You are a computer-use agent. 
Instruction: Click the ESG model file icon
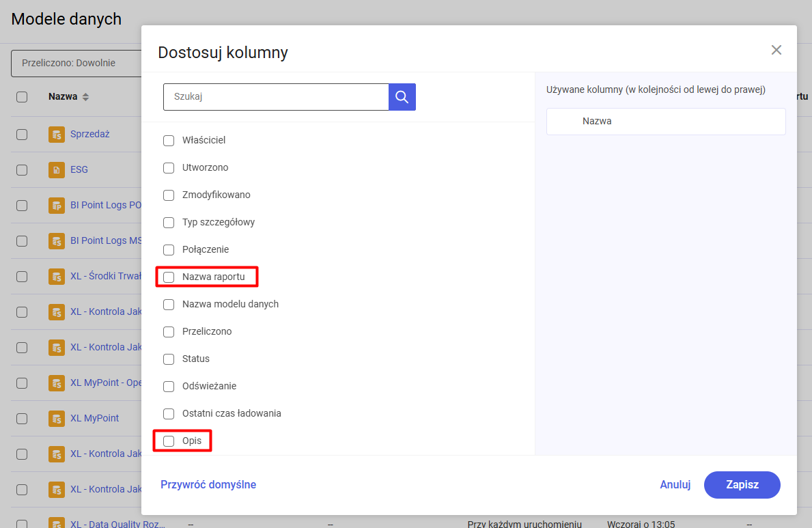coord(56,170)
